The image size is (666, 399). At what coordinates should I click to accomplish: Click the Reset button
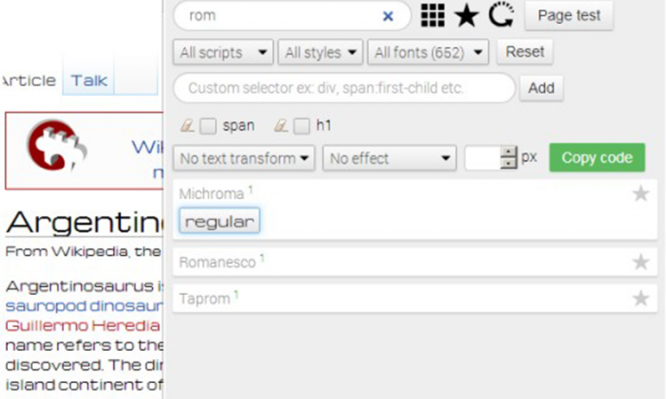tap(525, 52)
